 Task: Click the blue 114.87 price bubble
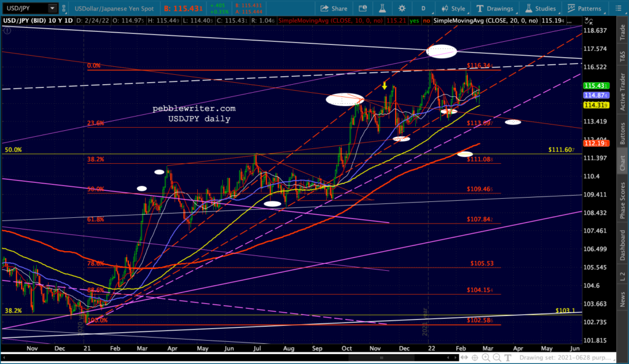tap(596, 95)
